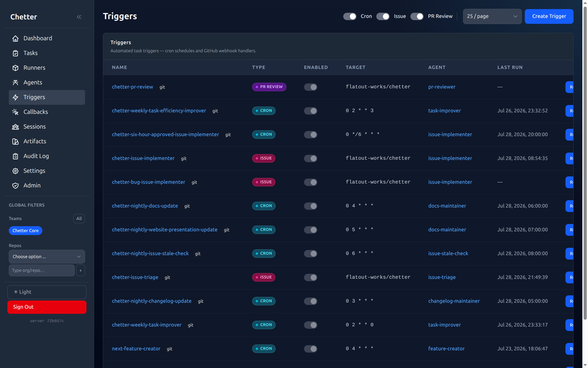Toggle enabled switch for chetter-pr-review
Image resolution: width=588 pixels, height=368 pixels.
pos(311,87)
